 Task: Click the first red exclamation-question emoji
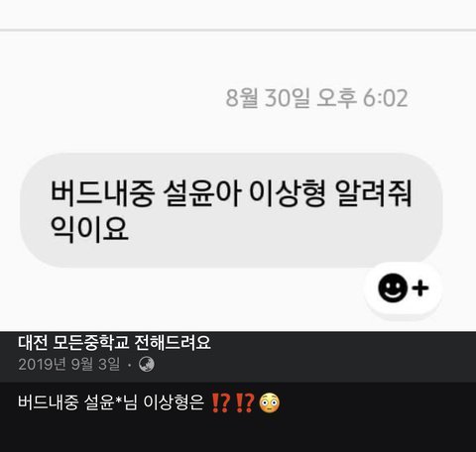220,402
